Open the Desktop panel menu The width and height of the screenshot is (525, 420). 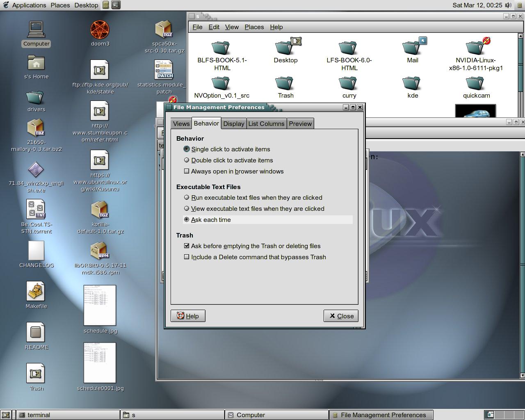[86, 5]
